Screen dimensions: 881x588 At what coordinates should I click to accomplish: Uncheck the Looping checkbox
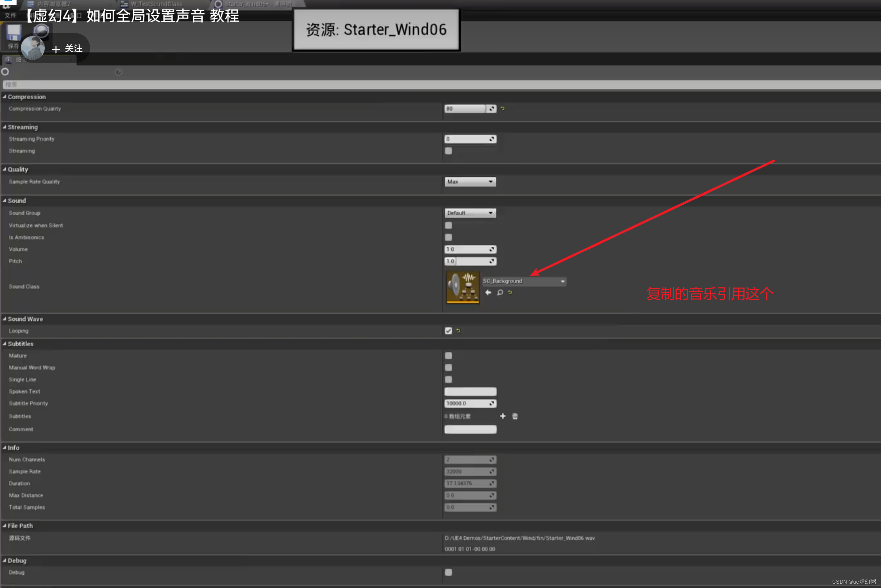(448, 330)
